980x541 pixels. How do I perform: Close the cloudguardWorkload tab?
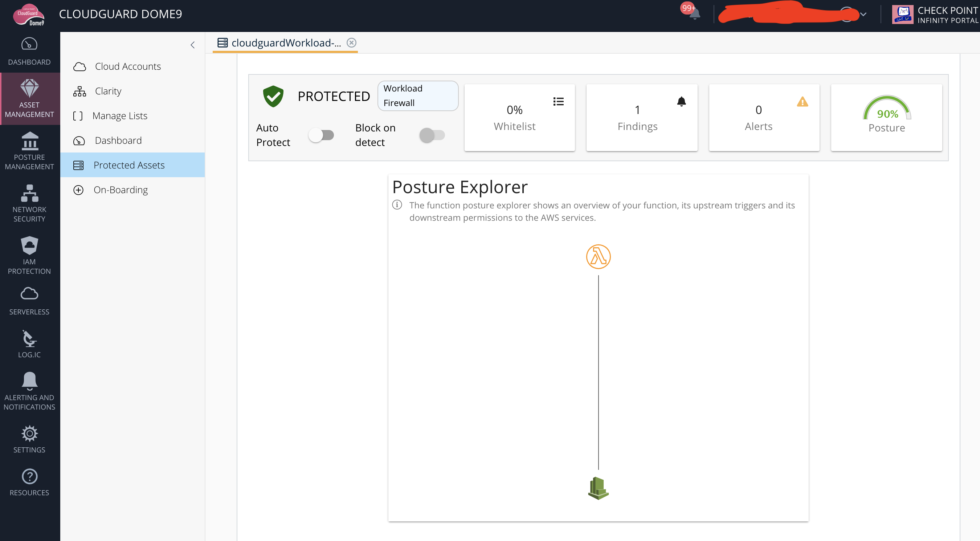click(x=351, y=42)
